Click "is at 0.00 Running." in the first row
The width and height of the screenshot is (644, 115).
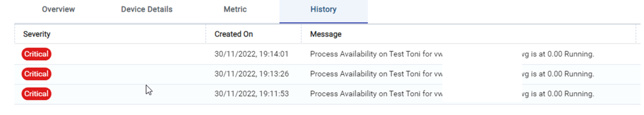(x=563, y=54)
